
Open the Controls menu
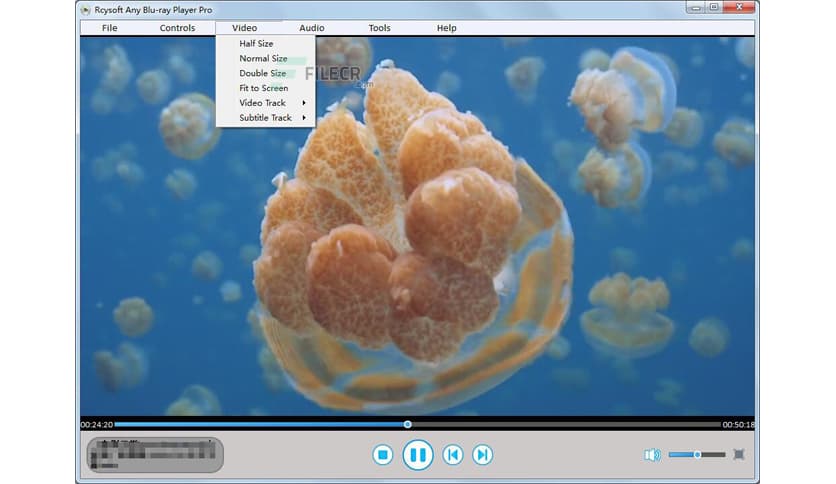pos(177,28)
